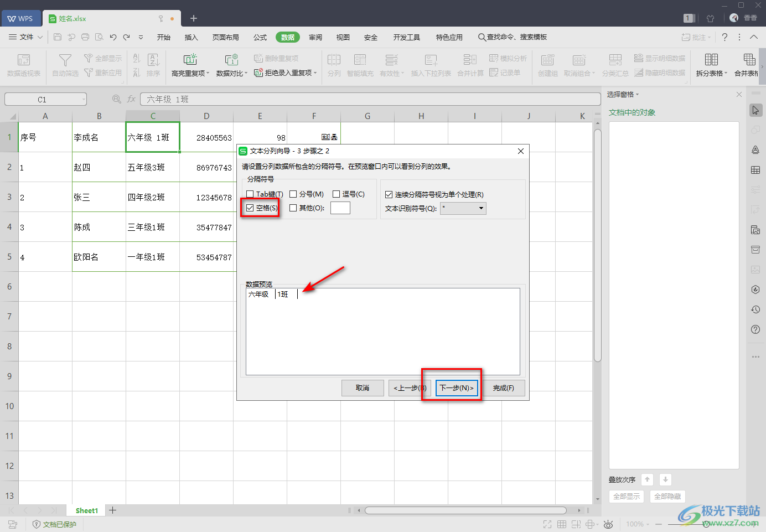Open the 公式 ribbon tab

[x=260, y=37]
